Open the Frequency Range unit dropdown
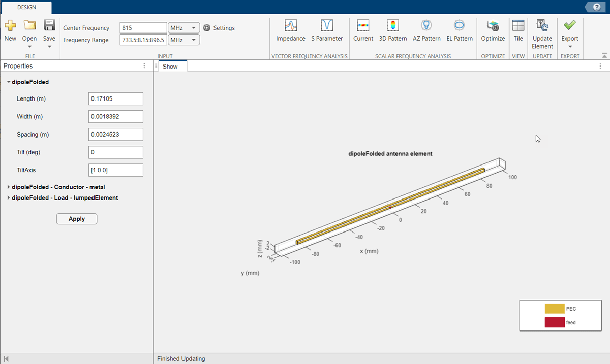The width and height of the screenshot is (610, 364). [x=184, y=40]
